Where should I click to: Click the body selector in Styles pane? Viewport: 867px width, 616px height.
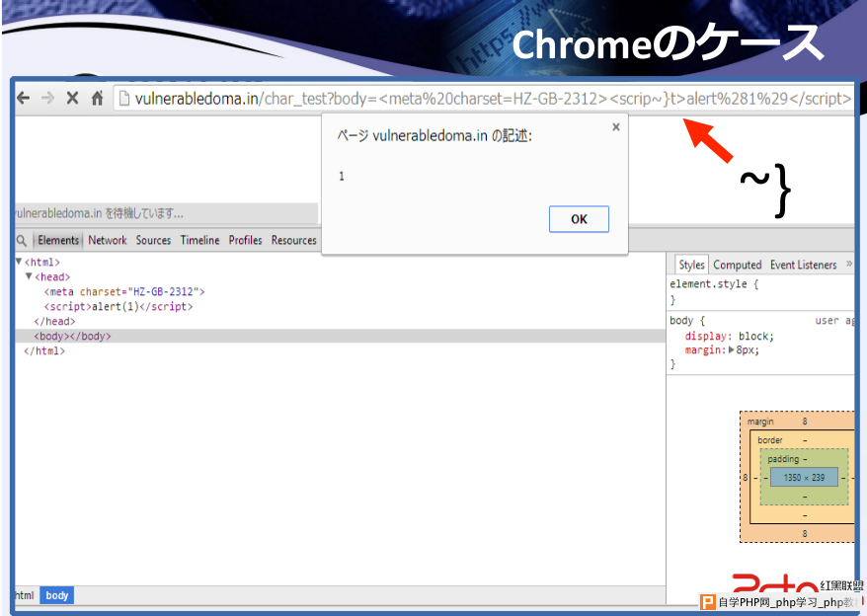click(681, 321)
